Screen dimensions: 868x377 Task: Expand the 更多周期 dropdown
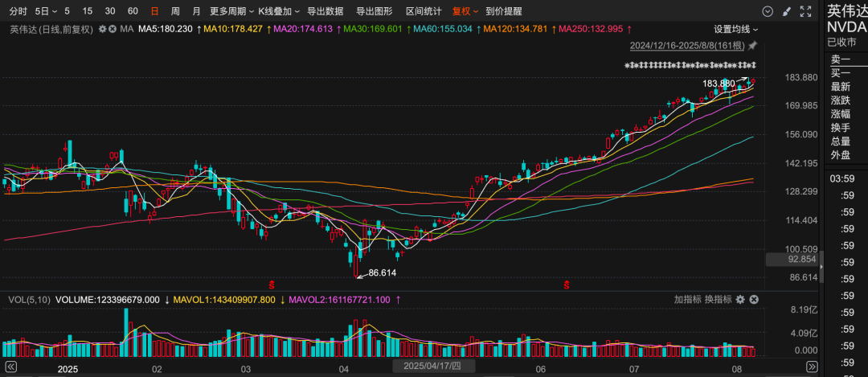click(x=231, y=11)
